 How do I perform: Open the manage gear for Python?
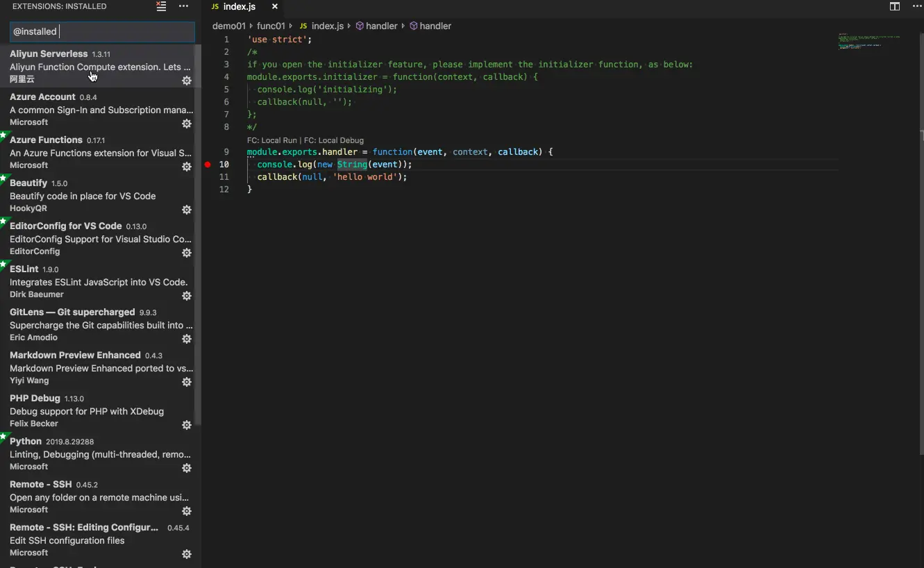coord(187,468)
